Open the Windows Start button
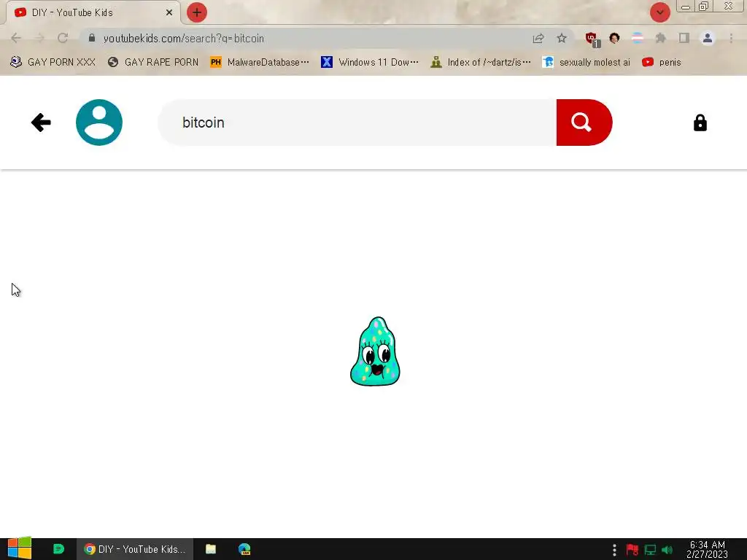This screenshot has height=560, width=747. [19, 548]
